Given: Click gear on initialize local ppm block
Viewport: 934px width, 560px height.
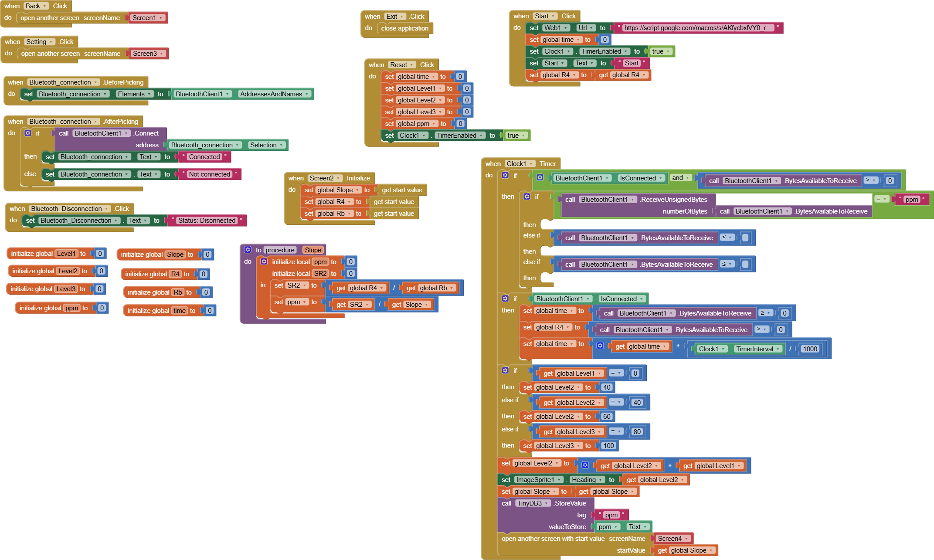Looking at the screenshot, I should 264,261.
